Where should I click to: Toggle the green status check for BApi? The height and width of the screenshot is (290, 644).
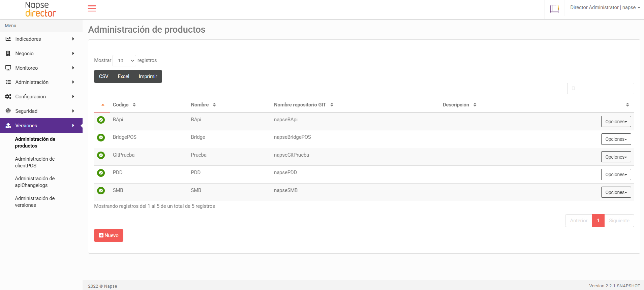[x=101, y=120]
